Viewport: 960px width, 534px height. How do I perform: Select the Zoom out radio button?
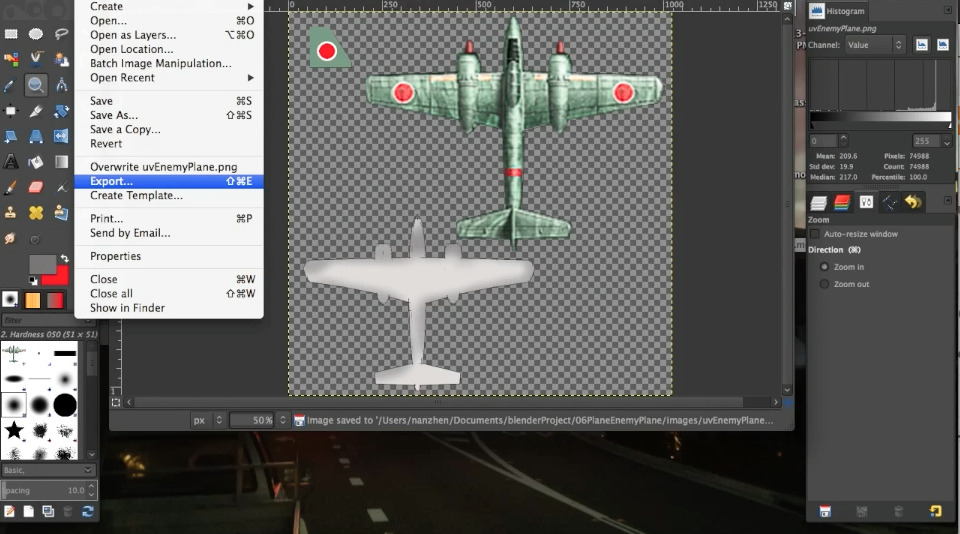click(x=824, y=284)
